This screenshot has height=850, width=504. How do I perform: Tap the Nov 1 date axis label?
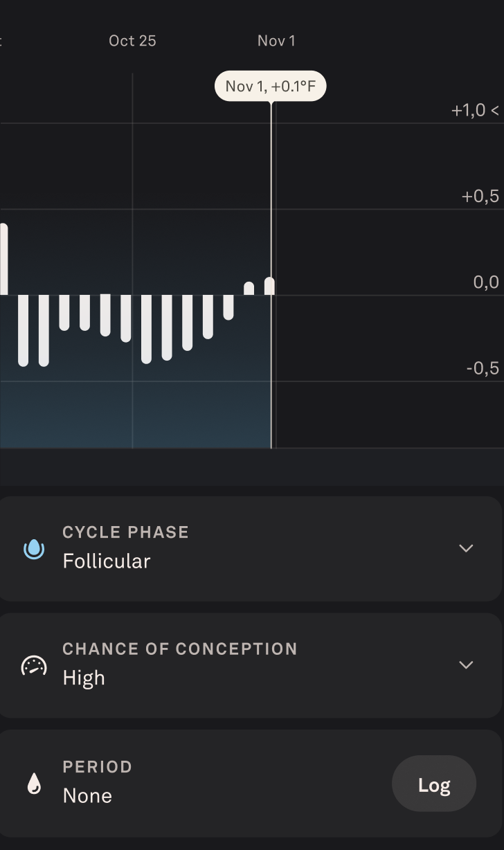pos(276,41)
